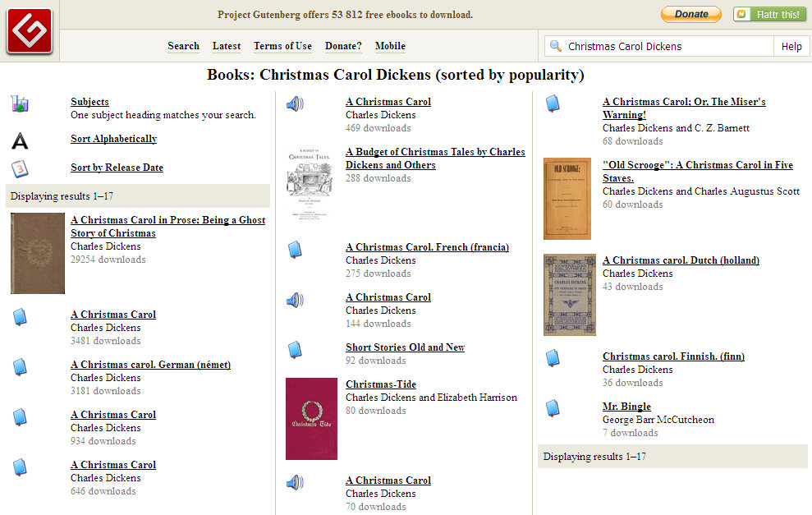Open audio speaker icon for 70-download Carol
This screenshot has height=515, width=812.
pos(295,483)
